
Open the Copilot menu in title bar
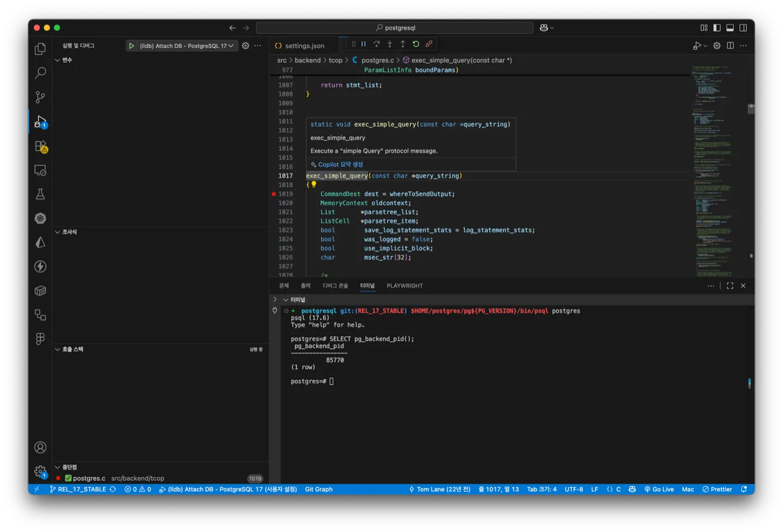pyautogui.click(x=546, y=28)
